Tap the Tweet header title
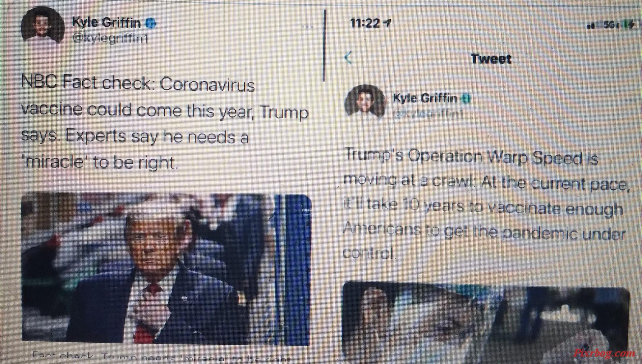The height and width of the screenshot is (364, 642). click(x=491, y=59)
